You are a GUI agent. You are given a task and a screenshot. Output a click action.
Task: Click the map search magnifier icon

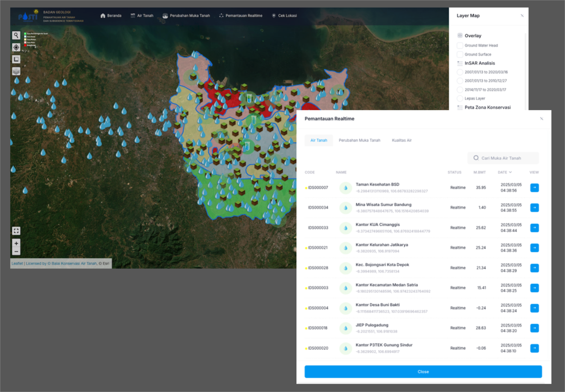click(x=16, y=35)
